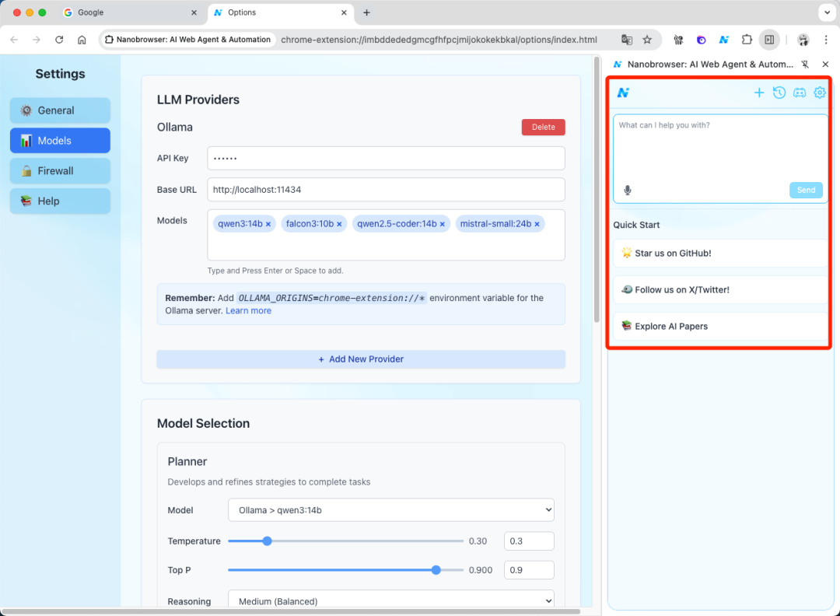Click the Base URL field
Image resolution: width=840 pixels, height=616 pixels.
coord(386,190)
